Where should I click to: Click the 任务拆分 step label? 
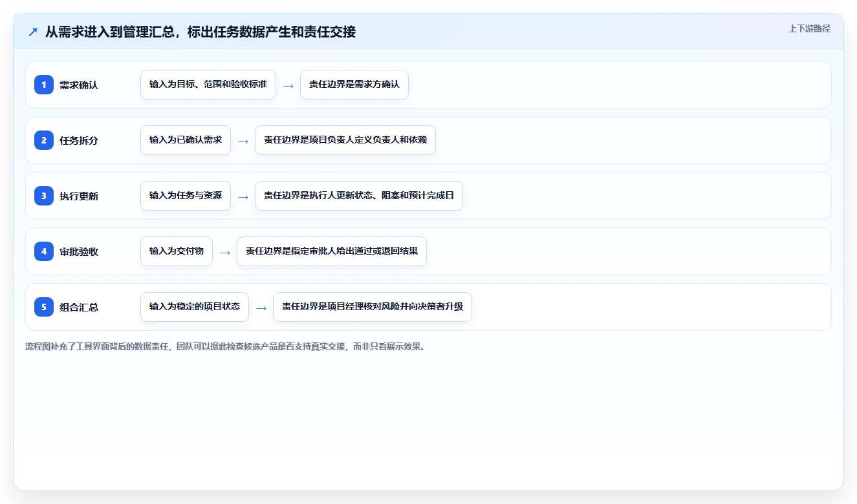pyautogui.click(x=79, y=140)
